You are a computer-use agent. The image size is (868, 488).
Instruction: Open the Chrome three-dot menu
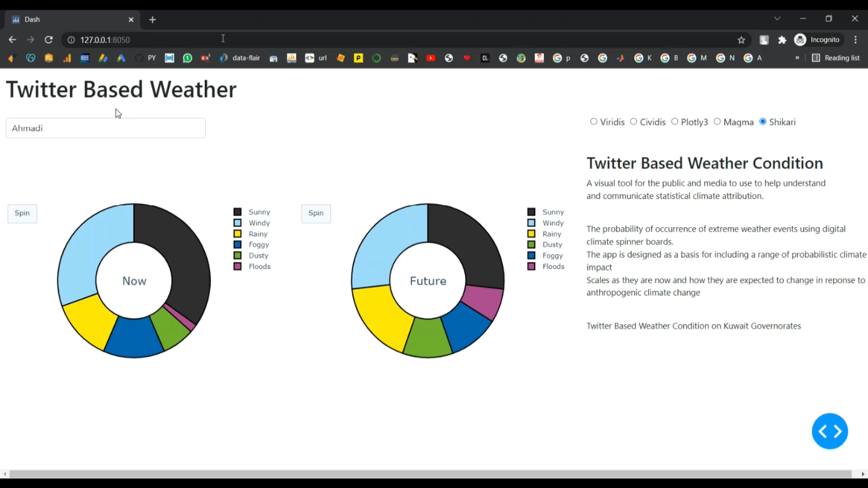(x=855, y=40)
